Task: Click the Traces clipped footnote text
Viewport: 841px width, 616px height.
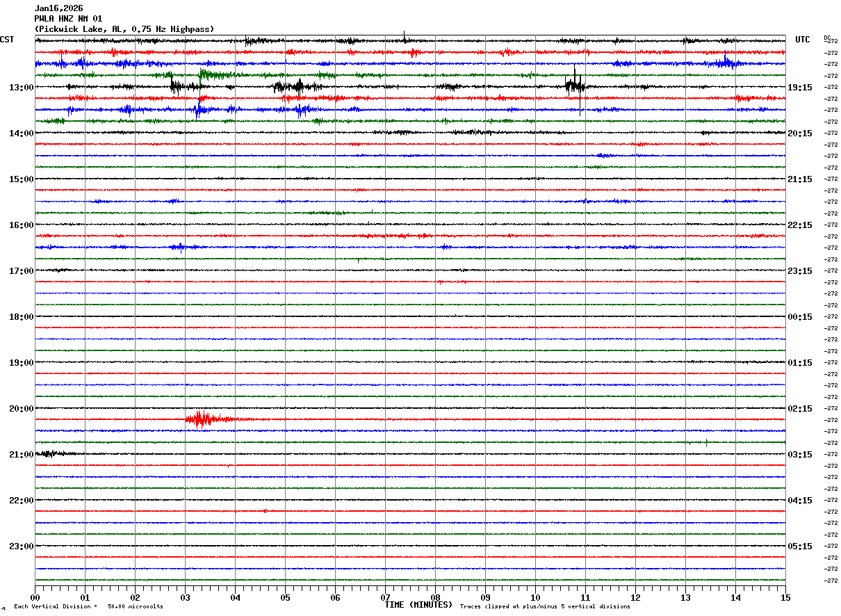Action: coord(545,607)
